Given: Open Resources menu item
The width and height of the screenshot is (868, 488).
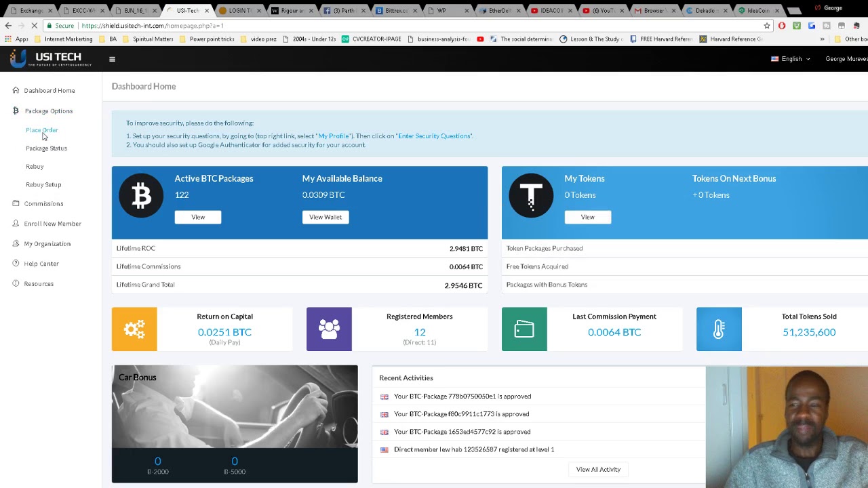Looking at the screenshot, I should tap(39, 284).
